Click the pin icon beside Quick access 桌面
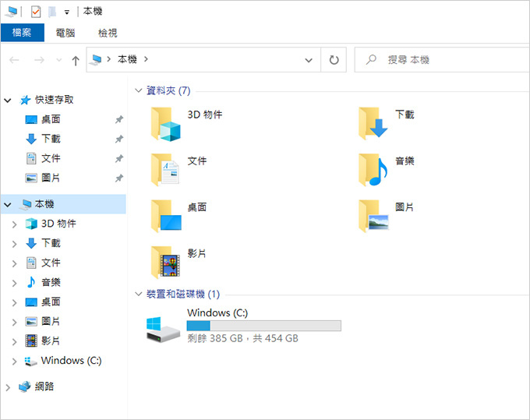 (119, 119)
